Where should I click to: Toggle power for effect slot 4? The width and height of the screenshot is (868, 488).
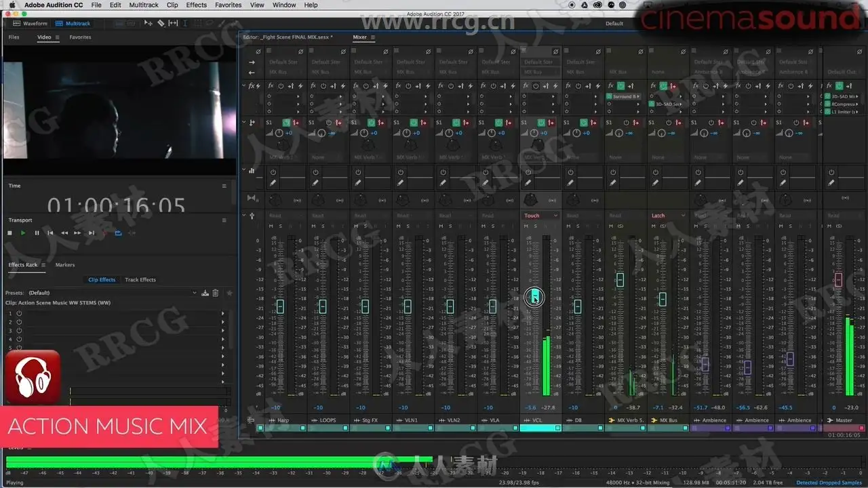click(x=19, y=339)
